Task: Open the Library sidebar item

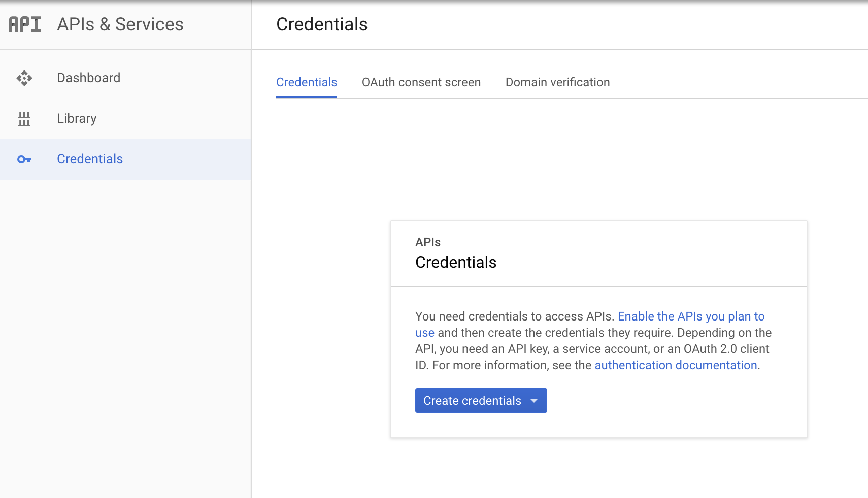Action: 77,118
